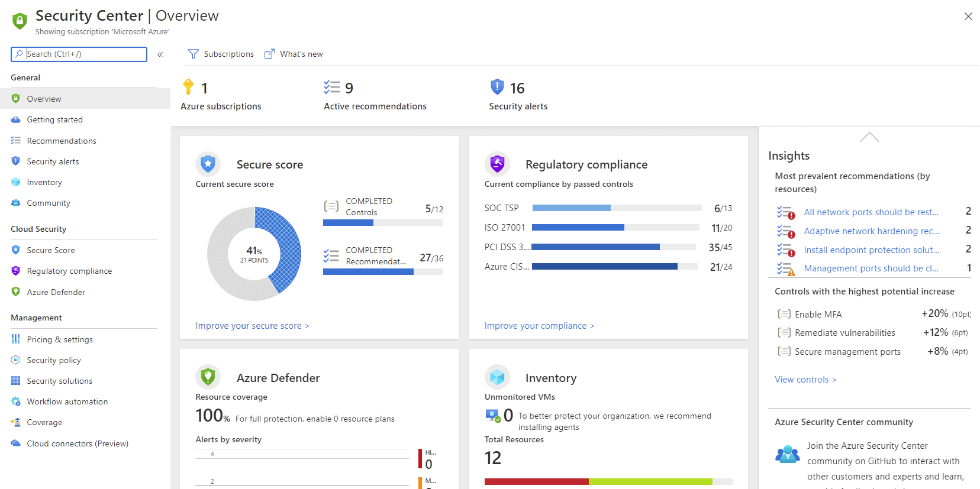980x489 pixels.
Task: Click the secure score donut chart
Action: point(254,254)
